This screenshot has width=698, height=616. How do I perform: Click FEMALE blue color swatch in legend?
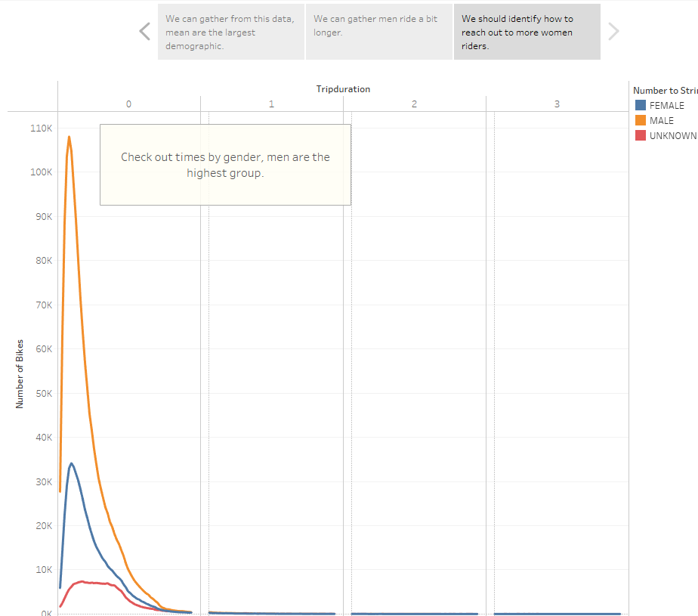click(x=640, y=105)
